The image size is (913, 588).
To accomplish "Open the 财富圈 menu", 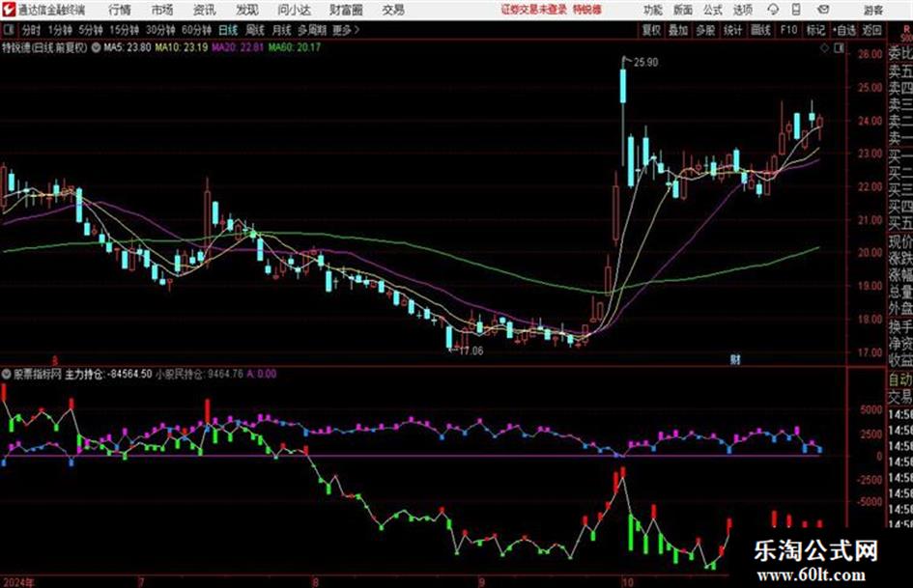I will click(346, 10).
